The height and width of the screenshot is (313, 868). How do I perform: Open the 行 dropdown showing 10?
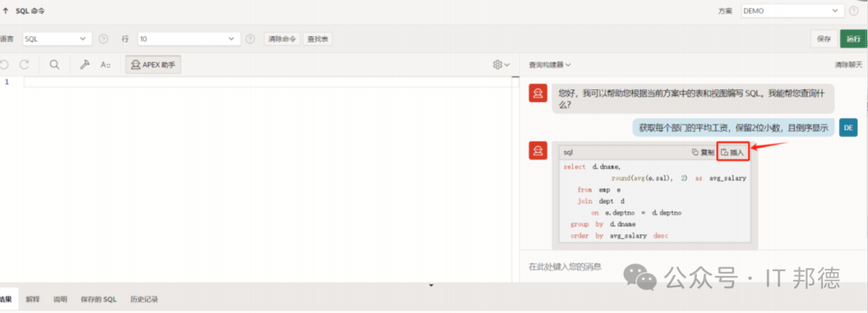click(x=189, y=39)
